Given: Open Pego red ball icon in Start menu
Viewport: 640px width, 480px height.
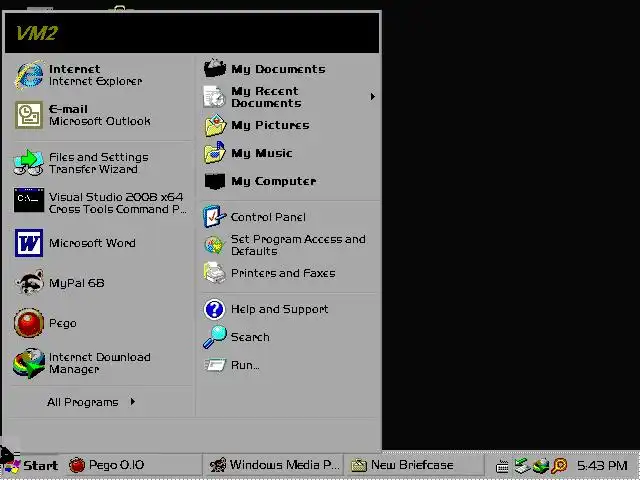Looking at the screenshot, I should click(29, 322).
